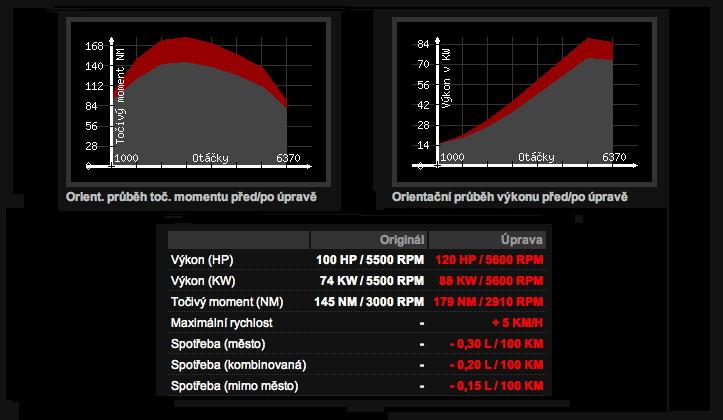Click the original torque '145 NM / 3000 RPM'
The width and height of the screenshot is (723, 420).
coord(368,302)
